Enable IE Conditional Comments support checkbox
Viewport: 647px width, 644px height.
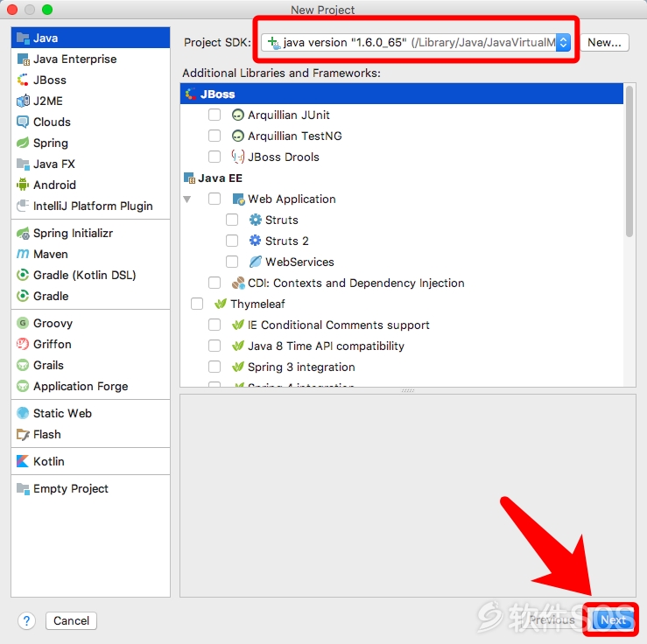click(214, 325)
